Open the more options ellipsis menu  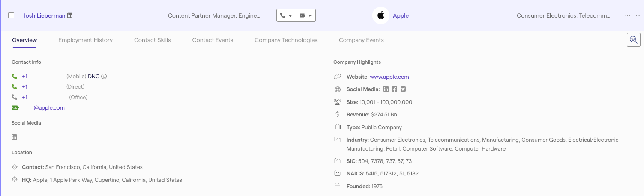(x=627, y=15)
